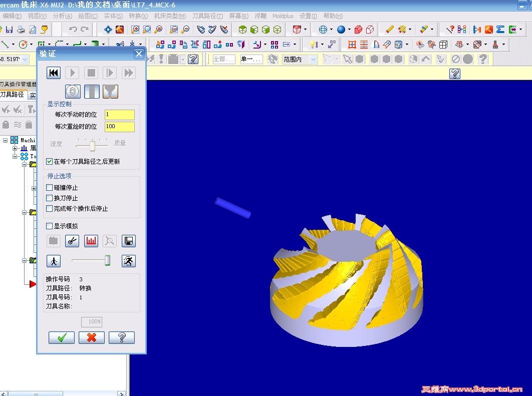532x396 pixels.
Task: Open the 绘图(C) menu
Action: pyautogui.click(x=88, y=16)
